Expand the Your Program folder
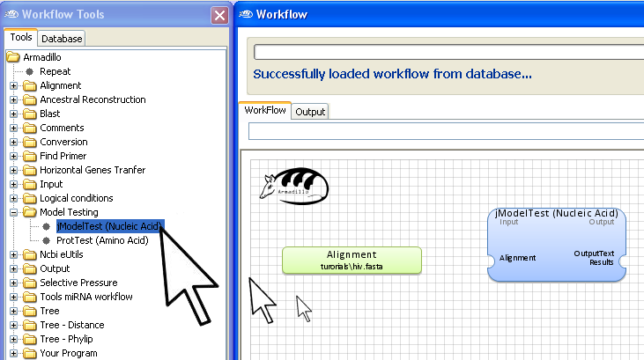This screenshot has width=644, height=360. (13, 353)
